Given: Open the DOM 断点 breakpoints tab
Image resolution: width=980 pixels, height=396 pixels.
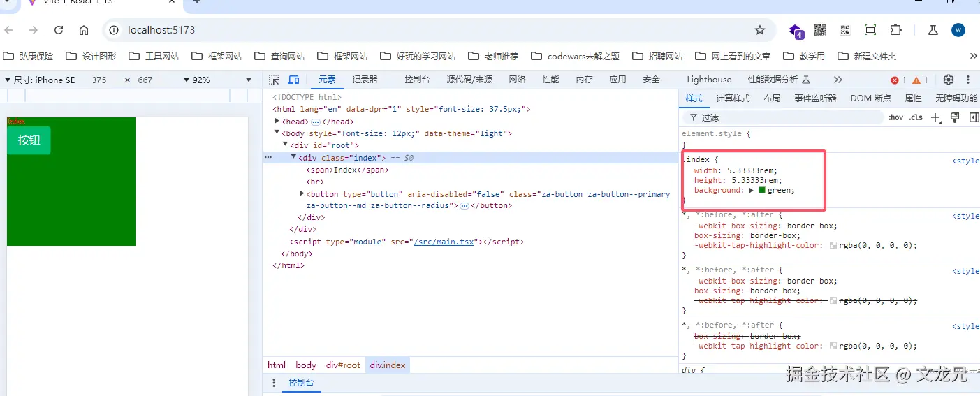Looking at the screenshot, I should (x=870, y=98).
